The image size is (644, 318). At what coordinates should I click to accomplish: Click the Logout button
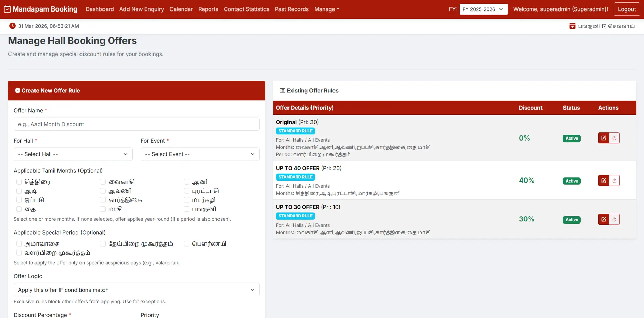click(x=626, y=9)
